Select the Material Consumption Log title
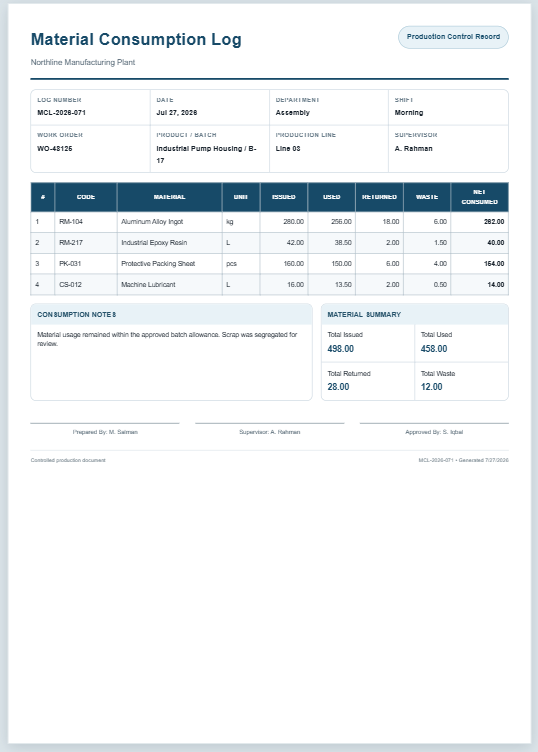538x752 pixels. [136, 39]
